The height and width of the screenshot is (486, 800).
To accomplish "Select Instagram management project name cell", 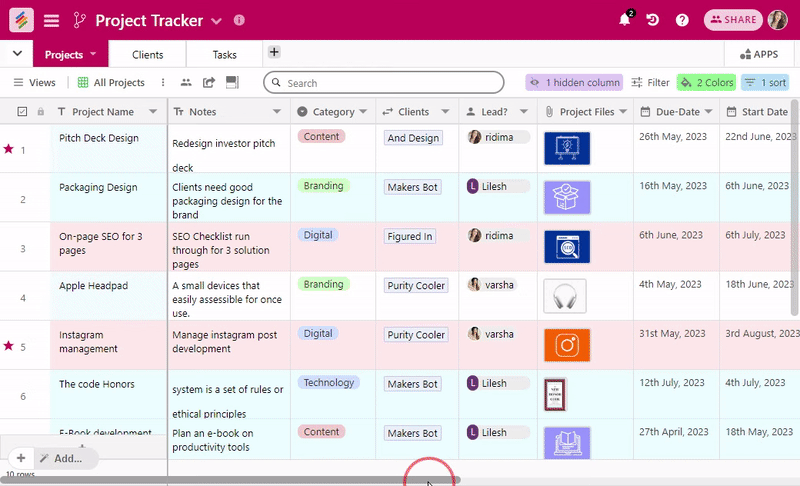I will [x=109, y=345].
